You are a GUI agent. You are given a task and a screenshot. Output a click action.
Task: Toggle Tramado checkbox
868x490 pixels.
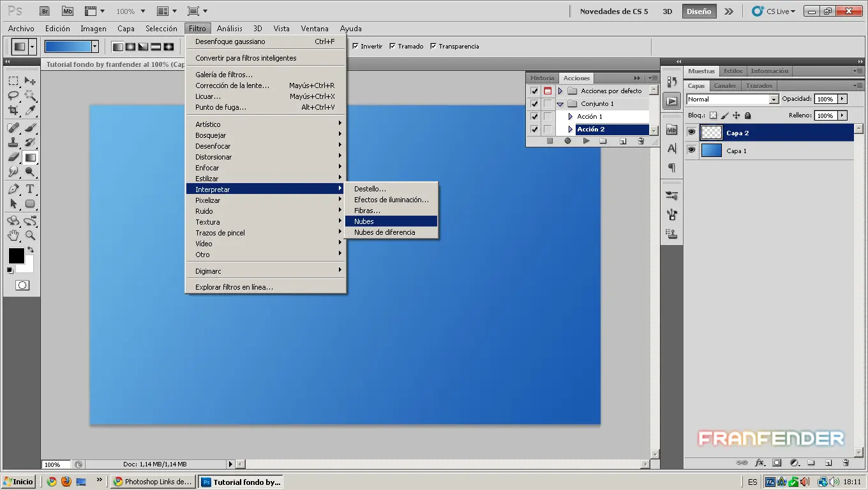pyautogui.click(x=393, y=46)
